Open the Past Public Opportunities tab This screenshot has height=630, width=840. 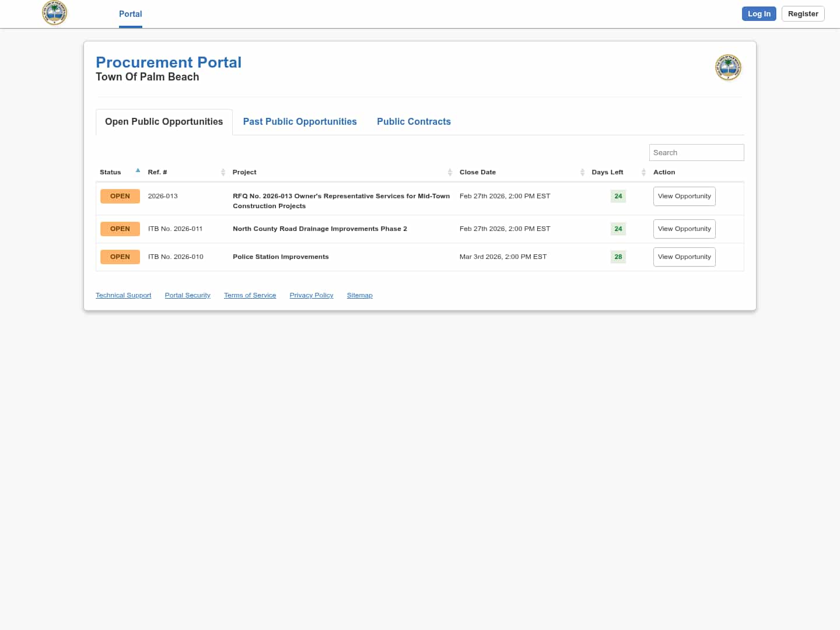(x=300, y=121)
